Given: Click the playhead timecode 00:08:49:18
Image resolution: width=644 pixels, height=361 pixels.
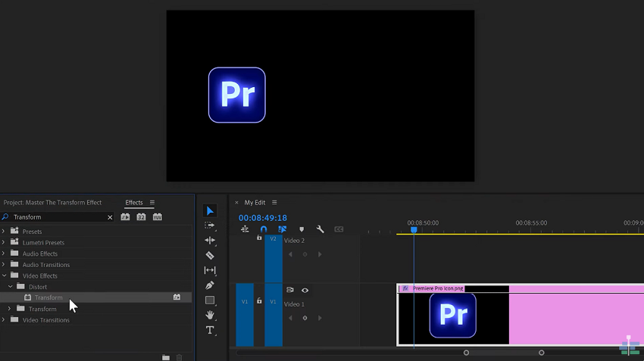Looking at the screenshot, I should click(x=263, y=218).
